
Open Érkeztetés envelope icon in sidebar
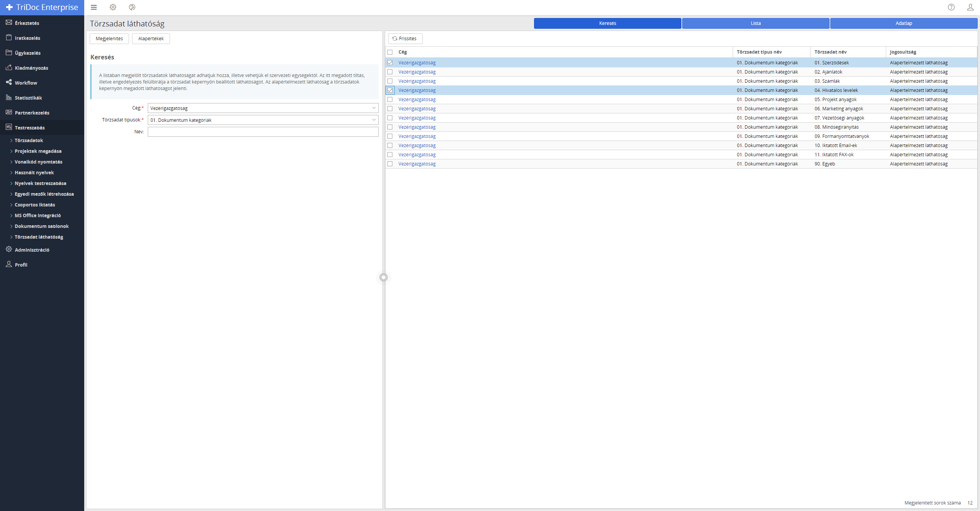pyautogui.click(x=9, y=23)
